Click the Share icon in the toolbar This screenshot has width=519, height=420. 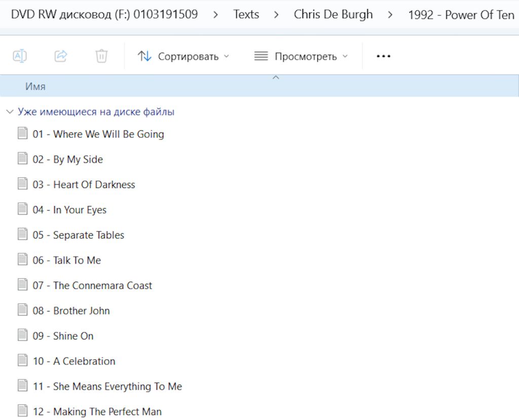tap(61, 56)
